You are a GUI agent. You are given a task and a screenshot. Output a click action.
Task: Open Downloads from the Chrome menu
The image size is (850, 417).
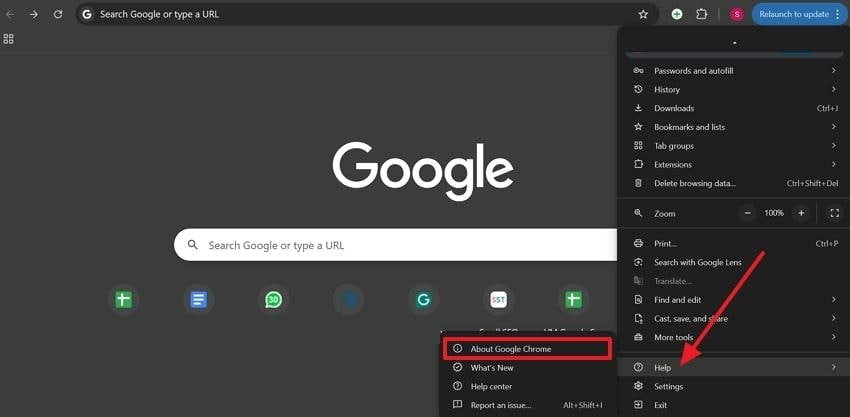click(734, 108)
